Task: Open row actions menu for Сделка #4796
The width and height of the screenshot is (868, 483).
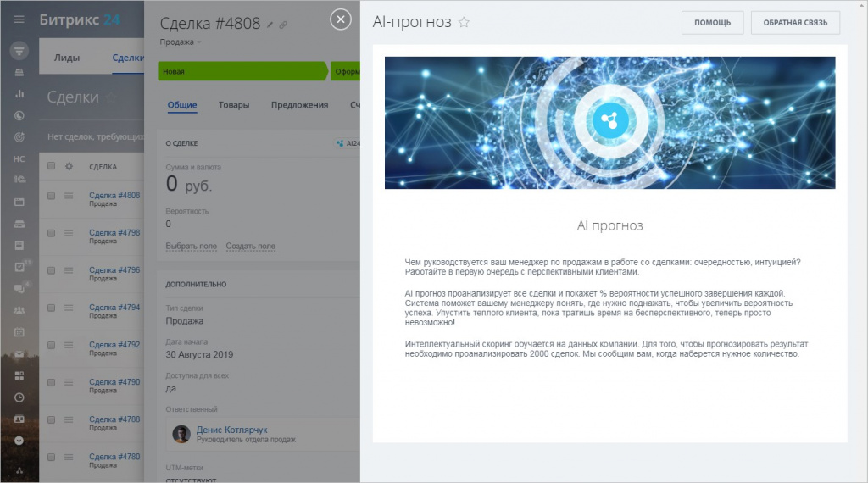Action: (70, 270)
